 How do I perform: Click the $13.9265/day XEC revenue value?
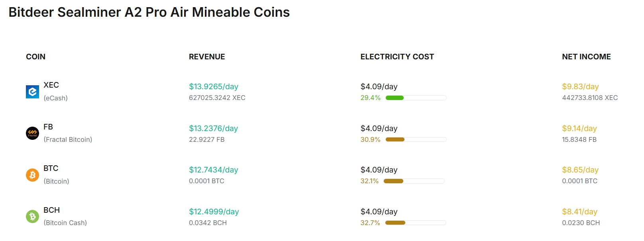pyautogui.click(x=214, y=86)
